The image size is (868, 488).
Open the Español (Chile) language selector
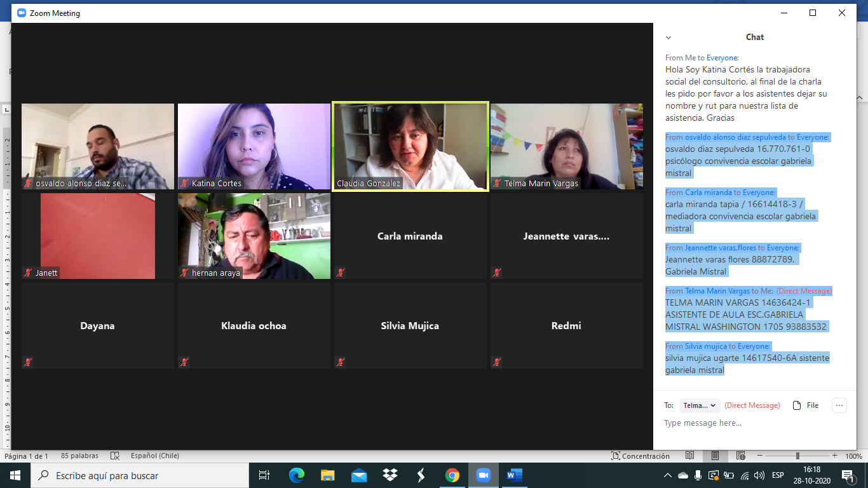154,456
